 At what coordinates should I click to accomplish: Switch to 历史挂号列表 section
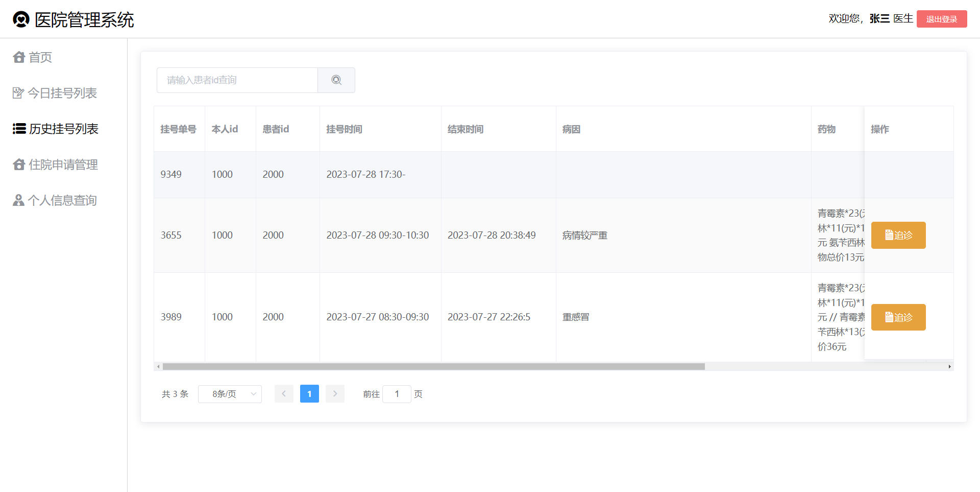click(x=63, y=129)
